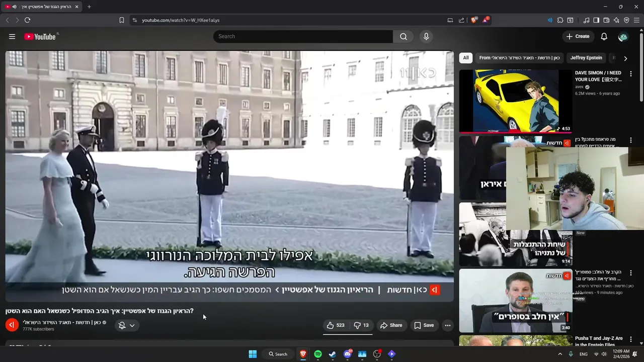Click the address bar URL

point(181,20)
